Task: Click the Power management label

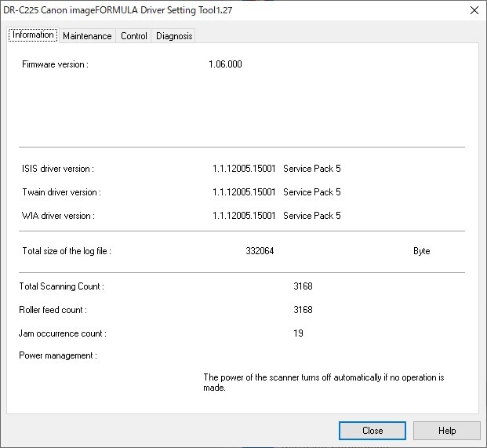Action: click(x=58, y=355)
